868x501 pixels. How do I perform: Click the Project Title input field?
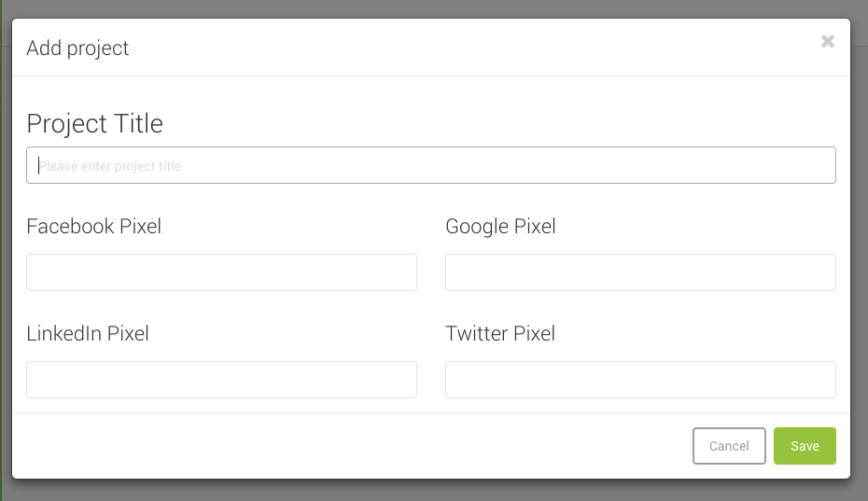pyautogui.click(x=430, y=165)
